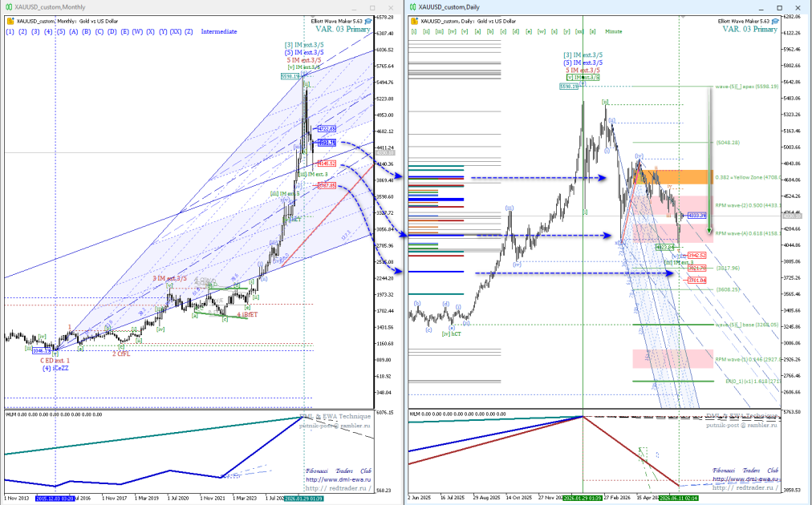812x505 pixels.
Task: Select wave label (E) in Monthly chart
Action: 125,31
